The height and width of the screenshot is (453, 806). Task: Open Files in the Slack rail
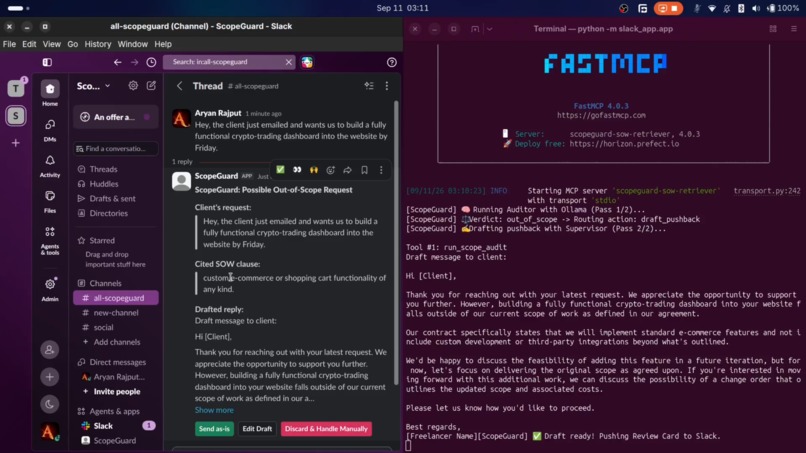click(x=50, y=201)
